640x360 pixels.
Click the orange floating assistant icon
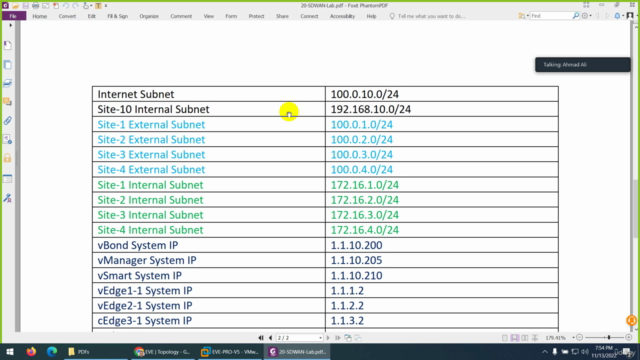point(631,320)
